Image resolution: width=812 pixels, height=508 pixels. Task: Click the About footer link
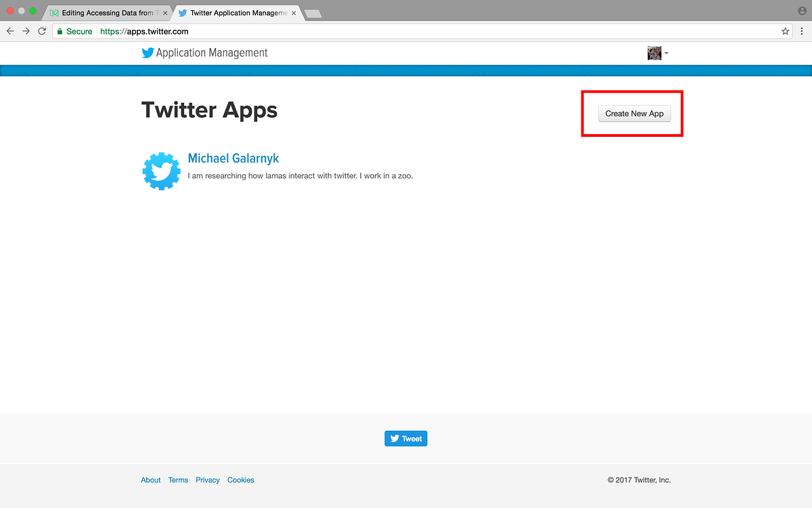(x=150, y=480)
